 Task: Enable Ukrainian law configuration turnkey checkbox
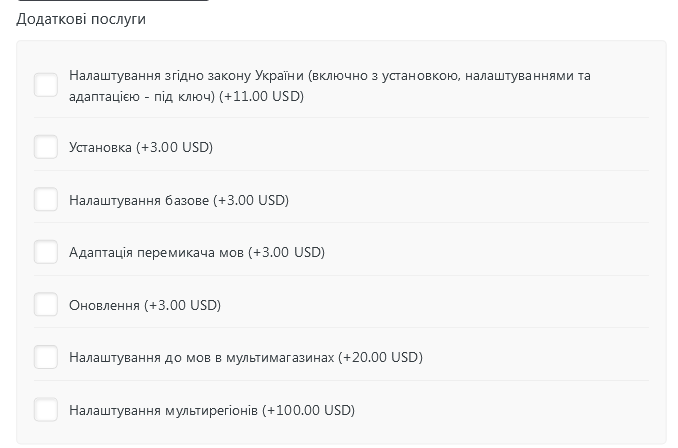pyautogui.click(x=46, y=85)
